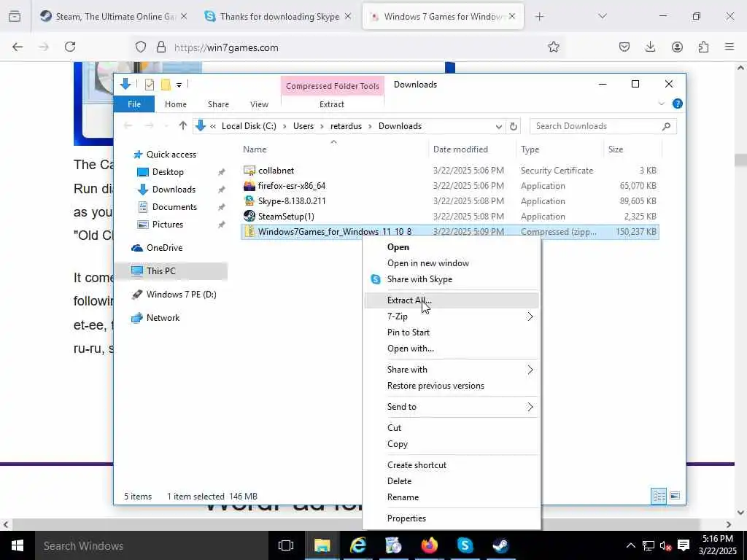Sort by Date modified column

[460, 149]
